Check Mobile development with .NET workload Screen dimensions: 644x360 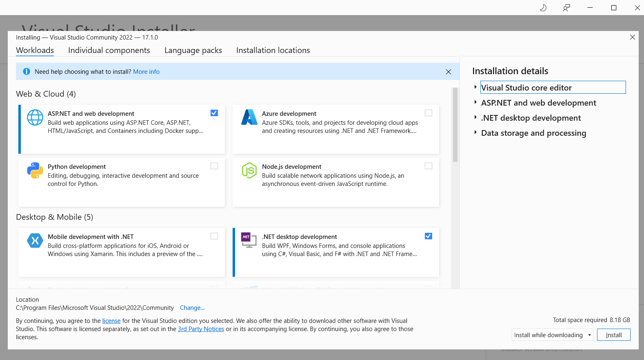coord(214,236)
